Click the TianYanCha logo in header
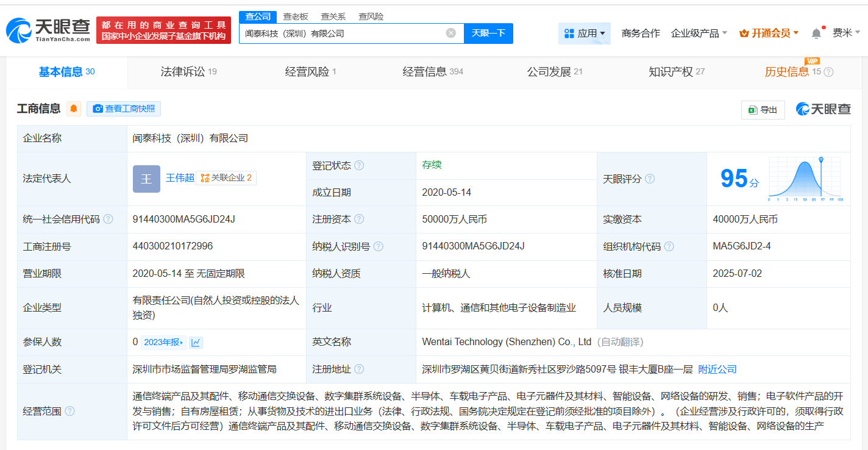Viewport: 868px width, 450px height. point(48,30)
